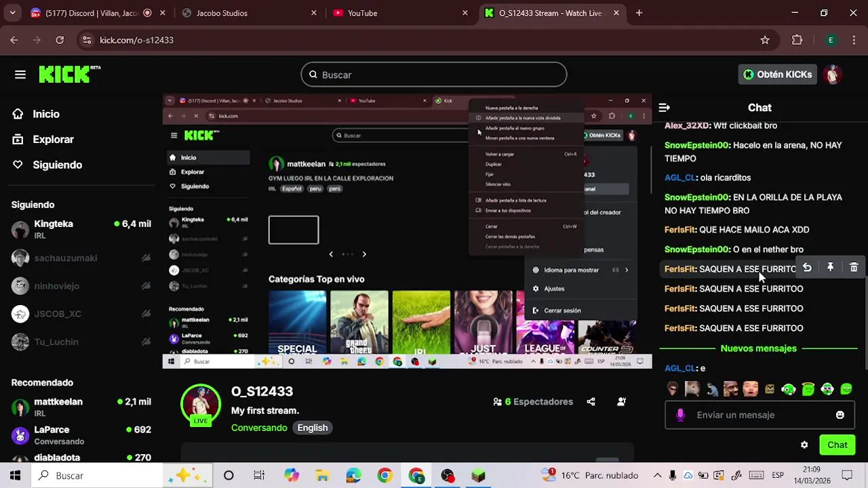Click the green Chat send button
Screen dimensions: 868x488
pyautogui.click(x=837, y=445)
